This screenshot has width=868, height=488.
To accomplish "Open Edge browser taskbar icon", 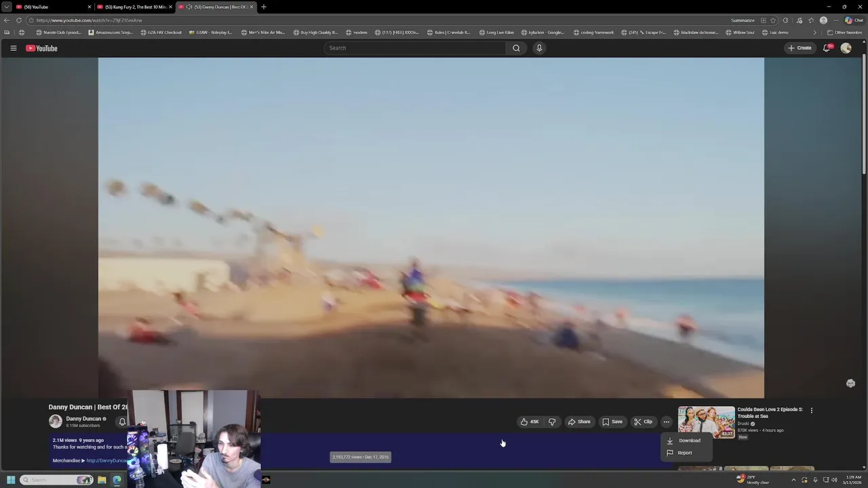I will tap(117, 480).
